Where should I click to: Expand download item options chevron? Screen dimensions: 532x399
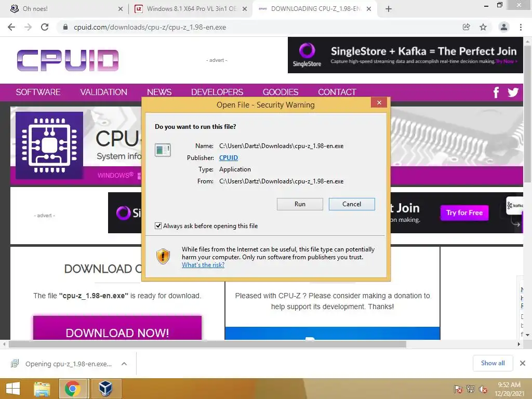click(x=124, y=364)
